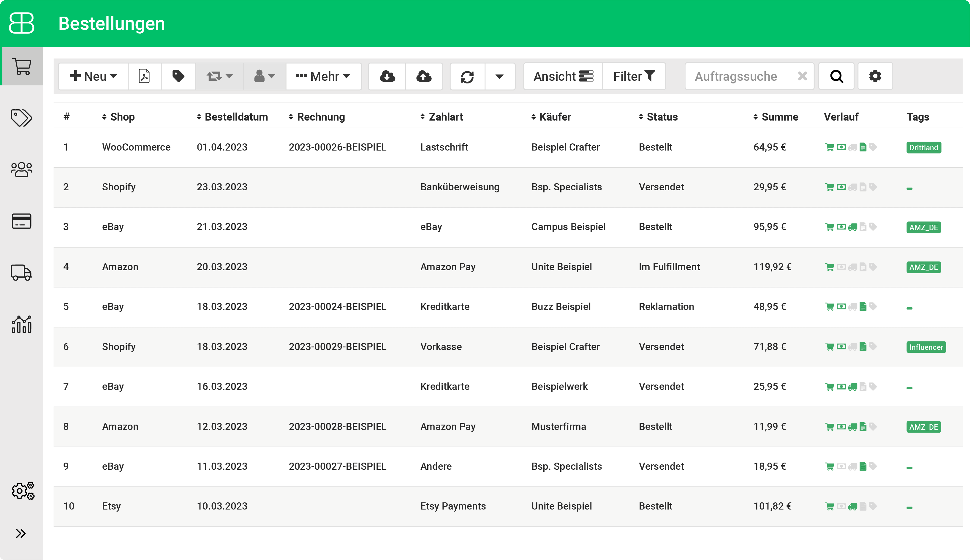970x560 pixels.
Task: Click the Ansicht view button
Action: coord(563,76)
